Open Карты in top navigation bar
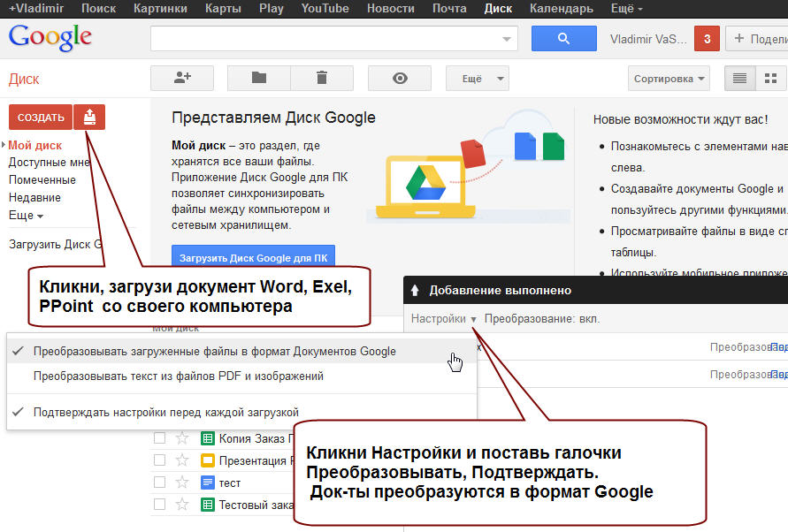The height and width of the screenshot is (532, 788). pyautogui.click(x=223, y=9)
